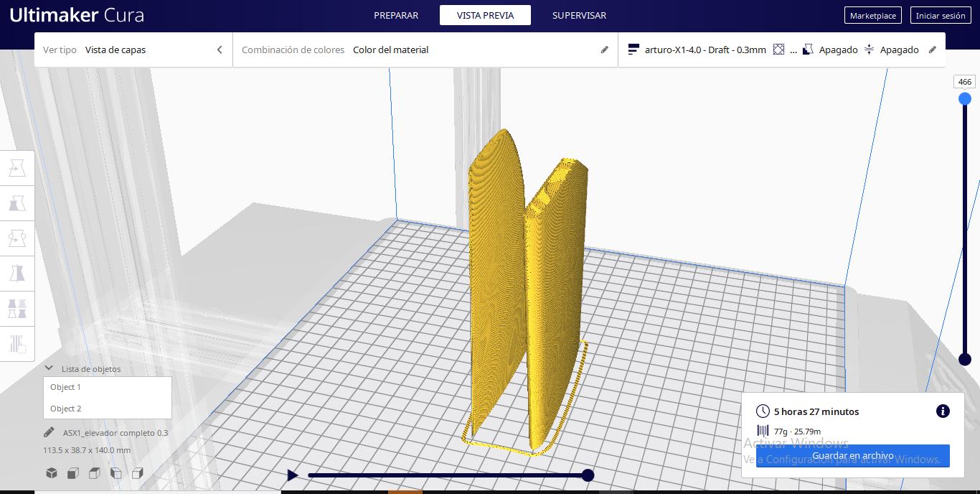Click the 77g · 25.79m material text
Viewport: 980px width, 494px height.
coord(797,432)
